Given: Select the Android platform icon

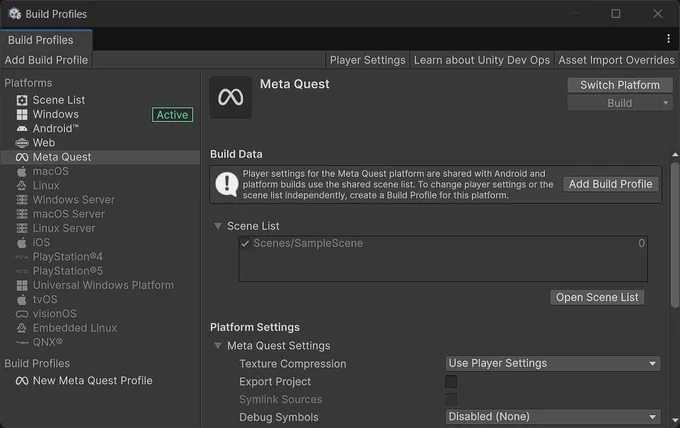Looking at the screenshot, I should [x=22, y=129].
